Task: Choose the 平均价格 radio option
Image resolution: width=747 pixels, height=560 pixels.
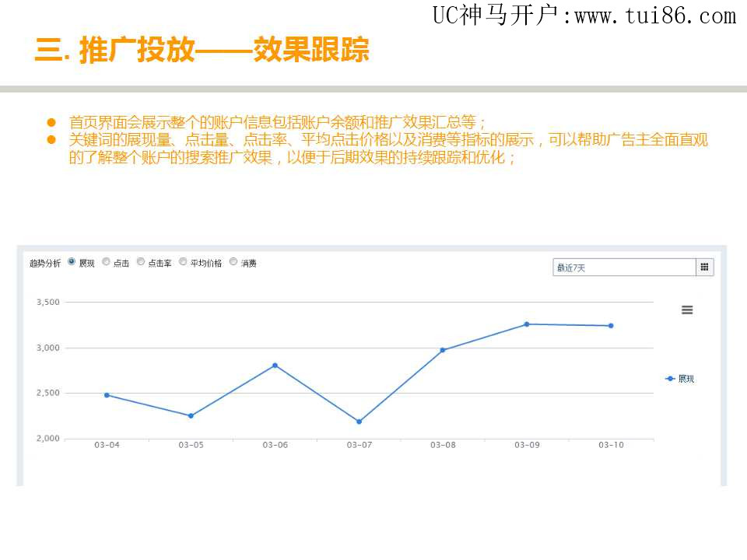Action: (183, 262)
